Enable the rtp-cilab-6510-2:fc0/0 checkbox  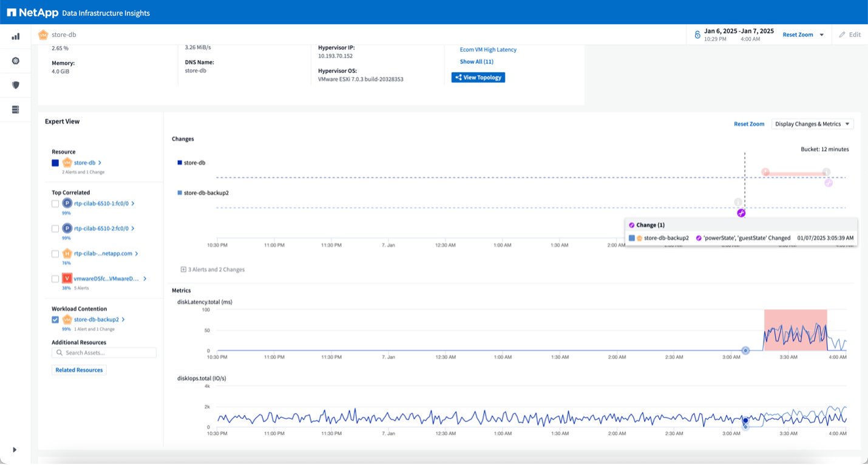55,229
